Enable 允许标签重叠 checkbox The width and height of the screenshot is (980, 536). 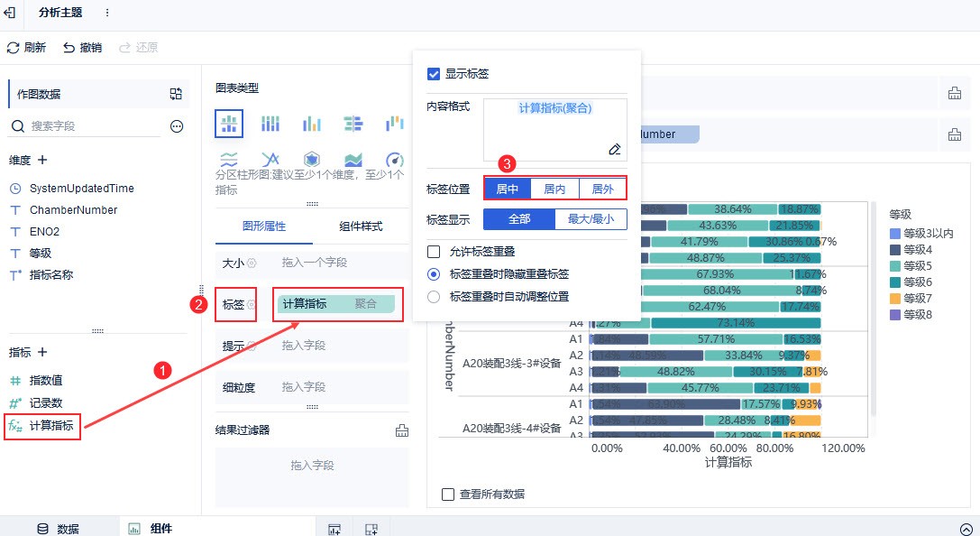pos(434,252)
